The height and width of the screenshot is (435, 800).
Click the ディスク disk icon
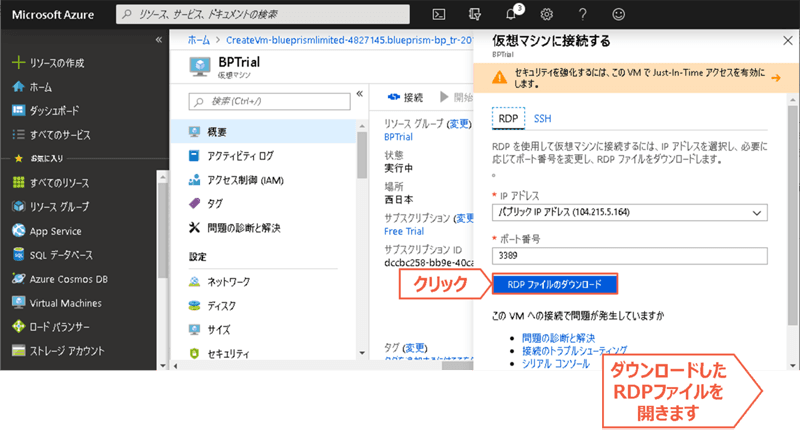coord(194,305)
